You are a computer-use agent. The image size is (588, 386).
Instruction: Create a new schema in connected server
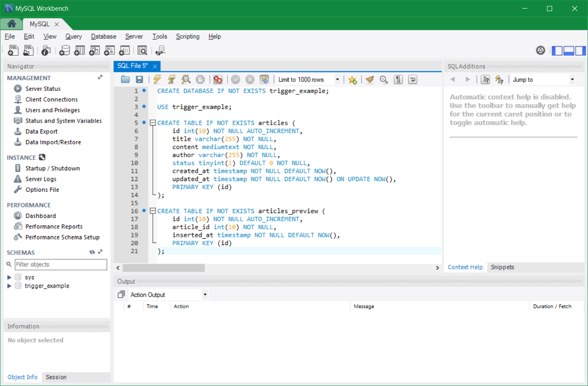point(64,50)
